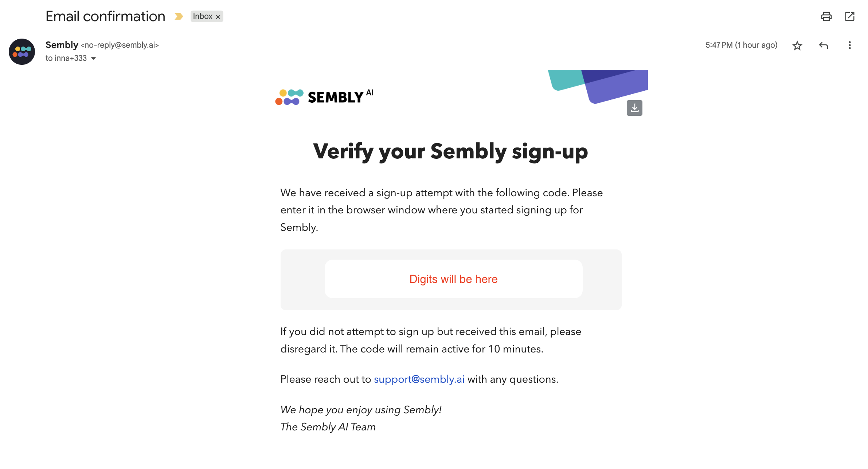Image resolution: width=868 pixels, height=469 pixels.
Task: Download the header image attachment
Action: (634, 108)
